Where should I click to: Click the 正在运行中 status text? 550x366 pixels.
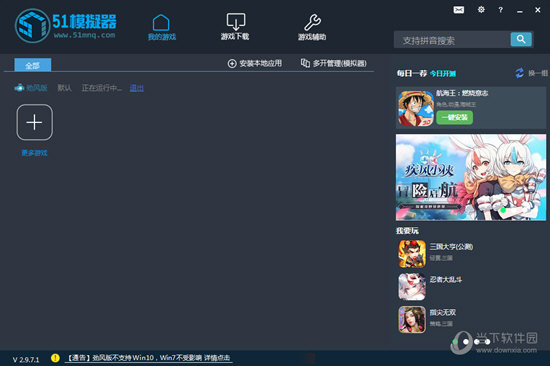click(102, 88)
